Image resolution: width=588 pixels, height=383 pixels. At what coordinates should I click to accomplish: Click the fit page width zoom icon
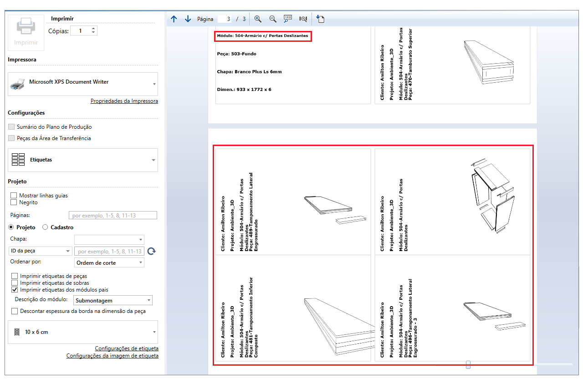(x=303, y=19)
